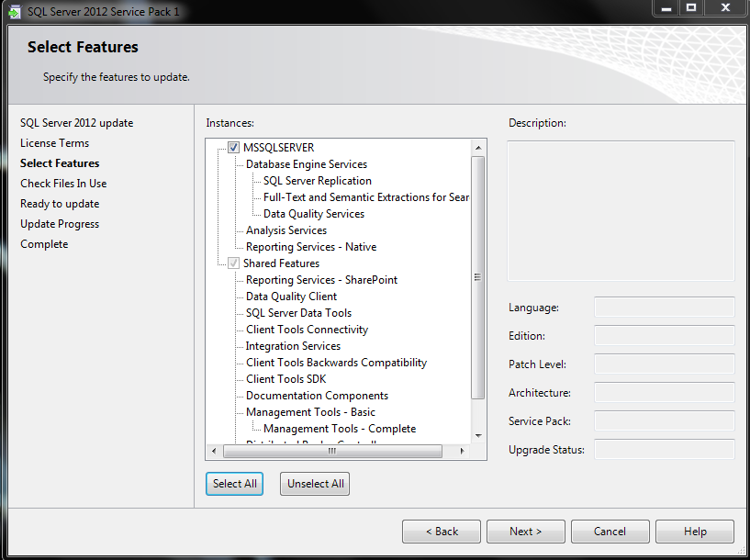Select Analysis Services feature
750x560 pixels.
[285, 230]
